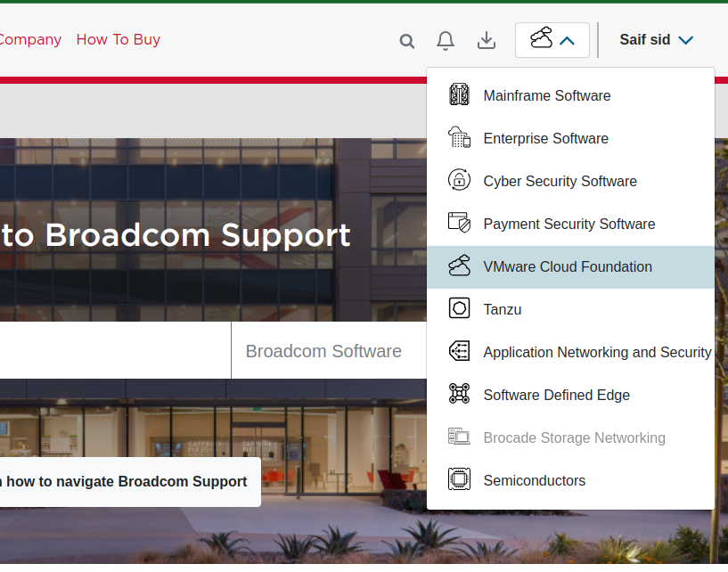Viewport: 728px width, 572px height.
Task: Choose Semiconductors from the list
Action: tap(570, 480)
